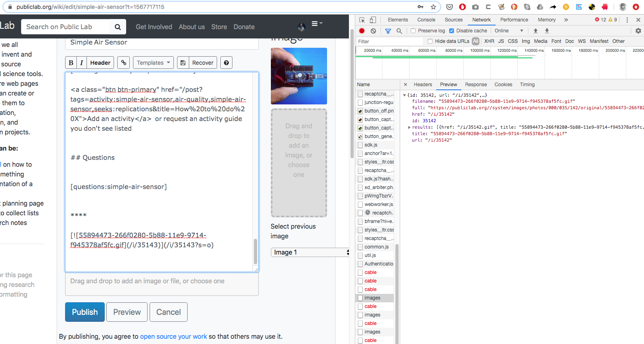Close the request details pane
This screenshot has width=644, height=344.
405,85
